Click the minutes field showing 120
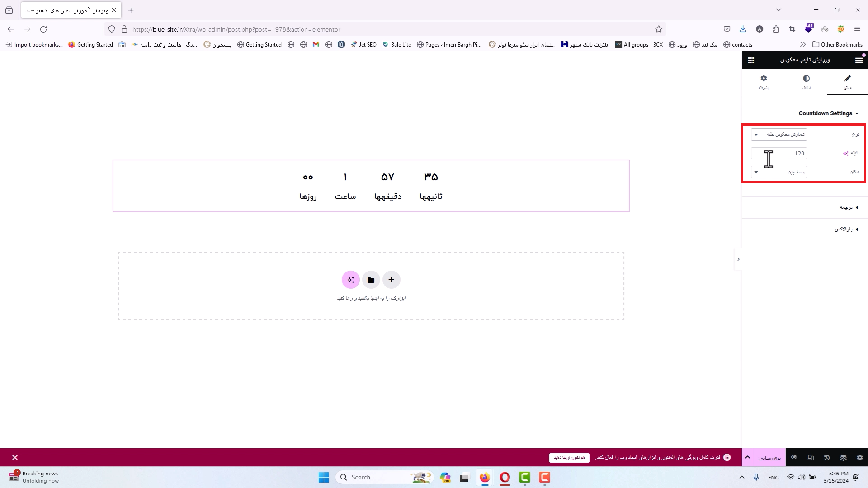The image size is (868, 488). pyautogui.click(x=778, y=154)
